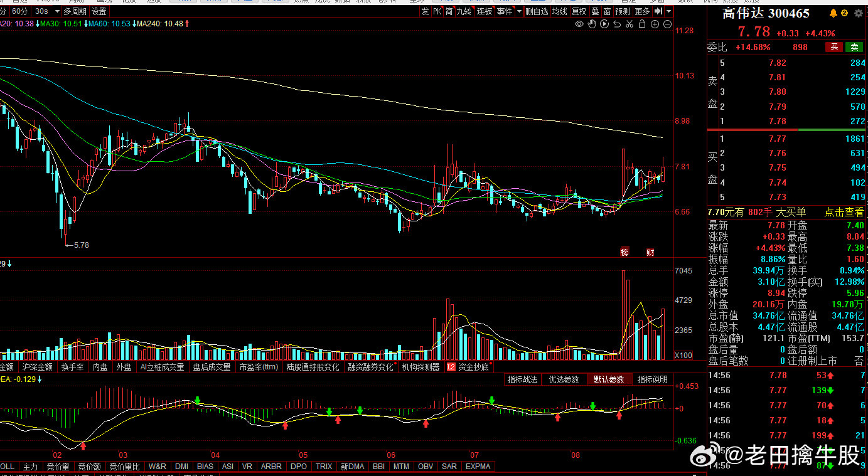
Task: Open the 更多 more options
Action: (642, 11)
